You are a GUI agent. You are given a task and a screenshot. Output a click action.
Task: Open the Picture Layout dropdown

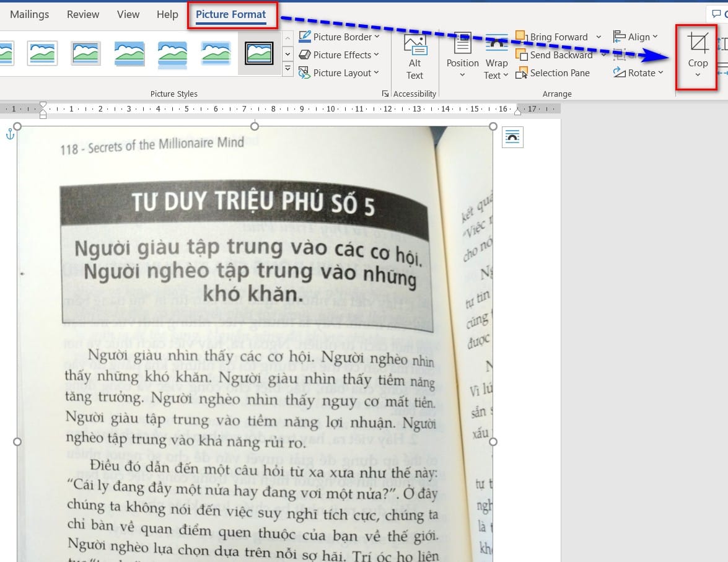(x=339, y=73)
